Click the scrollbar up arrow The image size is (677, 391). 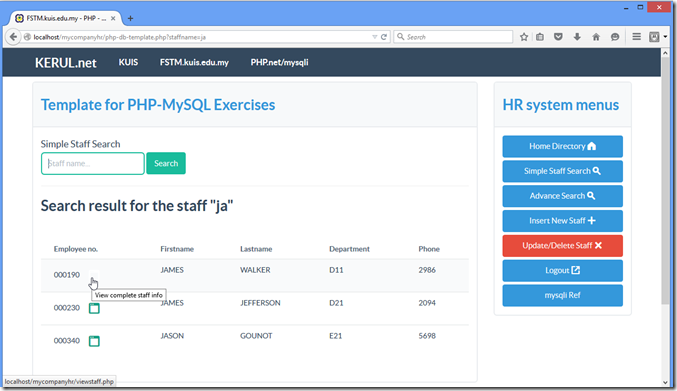click(665, 53)
